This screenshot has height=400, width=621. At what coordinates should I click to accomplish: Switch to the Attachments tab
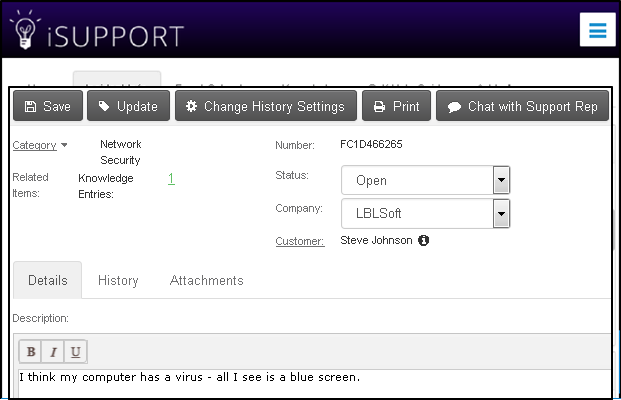[x=206, y=280]
